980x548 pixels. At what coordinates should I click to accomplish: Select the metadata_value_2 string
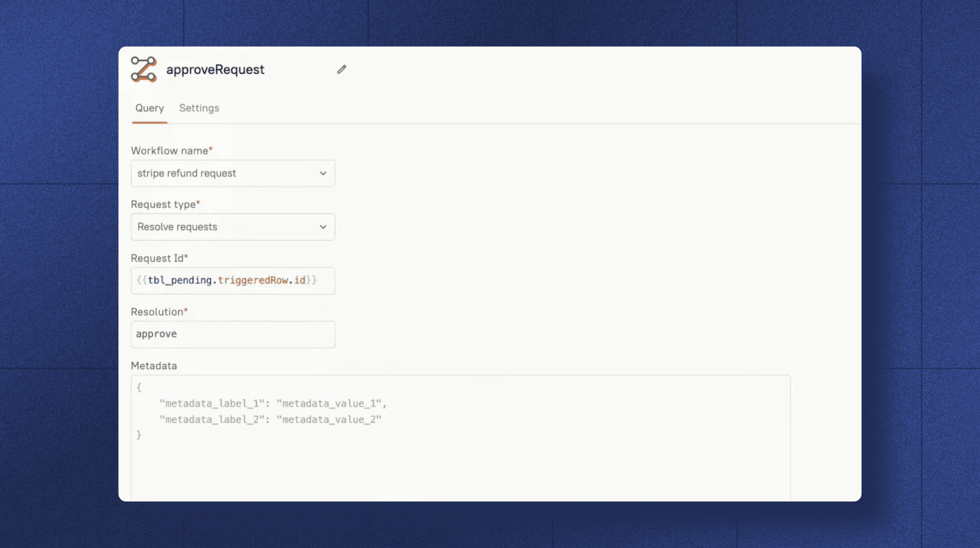pos(329,419)
